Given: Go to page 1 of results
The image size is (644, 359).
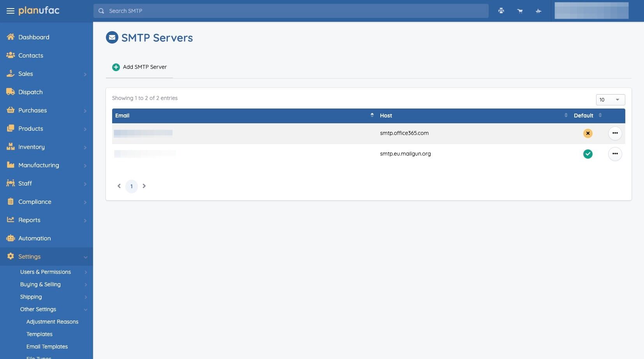Looking at the screenshot, I should tap(132, 186).
